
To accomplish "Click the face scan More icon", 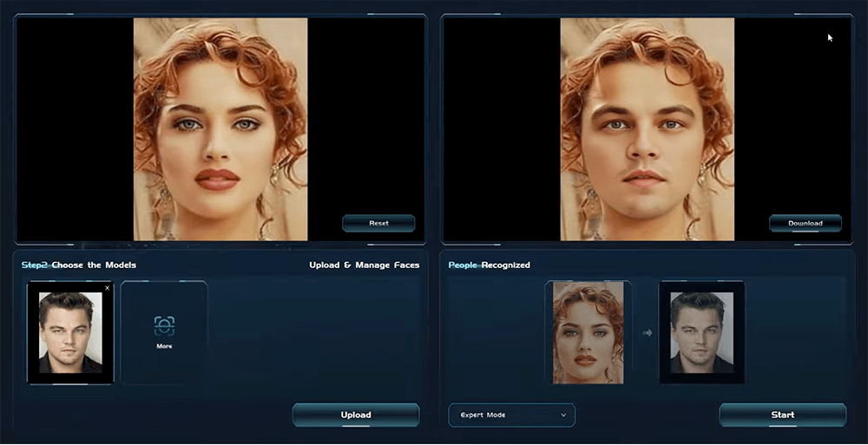I will click(x=164, y=326).
